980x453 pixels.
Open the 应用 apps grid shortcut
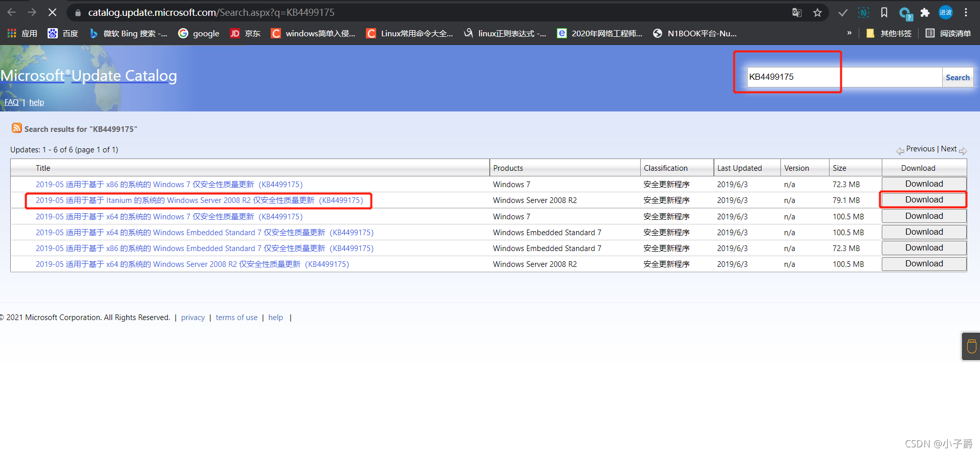tap(22, 33)
